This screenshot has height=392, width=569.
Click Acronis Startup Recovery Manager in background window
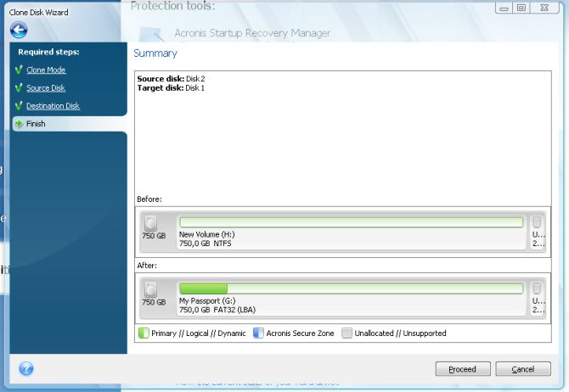click(x=252, y=33)
